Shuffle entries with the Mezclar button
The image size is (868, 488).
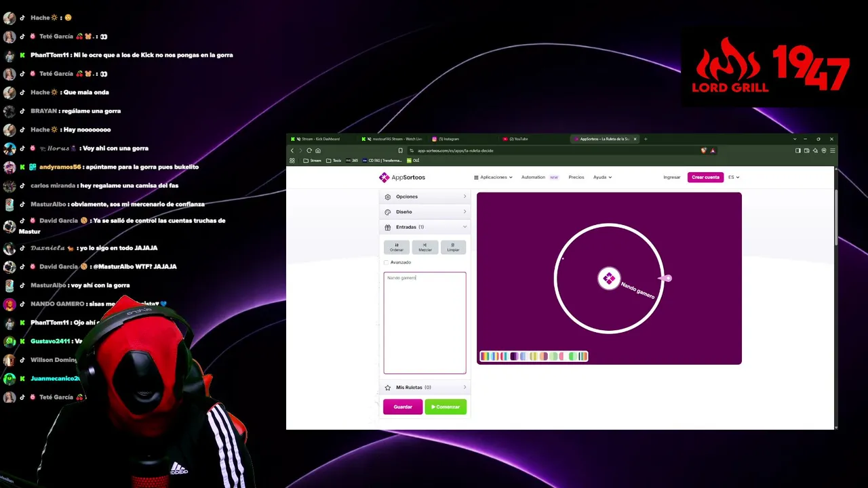pyautogui.click(x=425, y=247)
